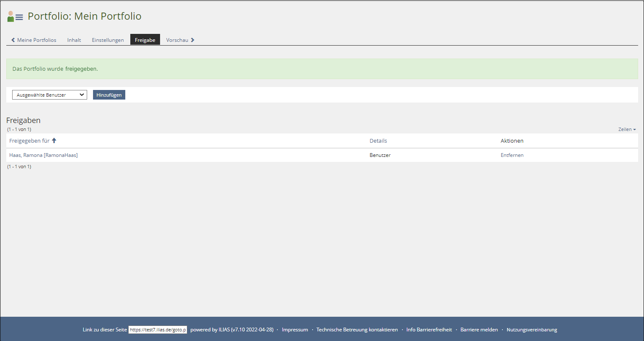Switch to the Inhalt tab
The width and height of the screenshot is (644, 341).
[x=74, y=40]
